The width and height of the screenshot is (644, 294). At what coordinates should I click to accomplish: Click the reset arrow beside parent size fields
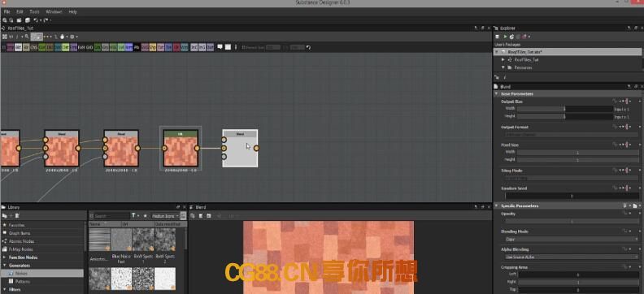pyautogui.click(x=308, y=47)
